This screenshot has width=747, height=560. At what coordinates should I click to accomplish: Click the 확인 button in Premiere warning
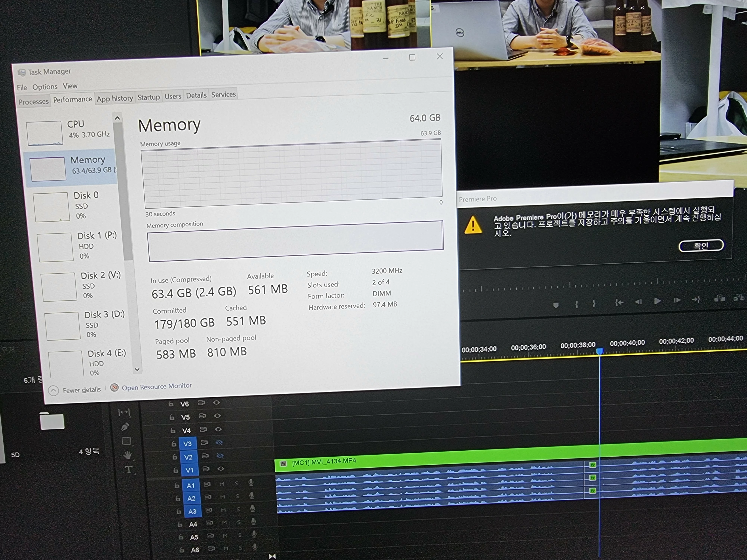(x=701, y=245)
